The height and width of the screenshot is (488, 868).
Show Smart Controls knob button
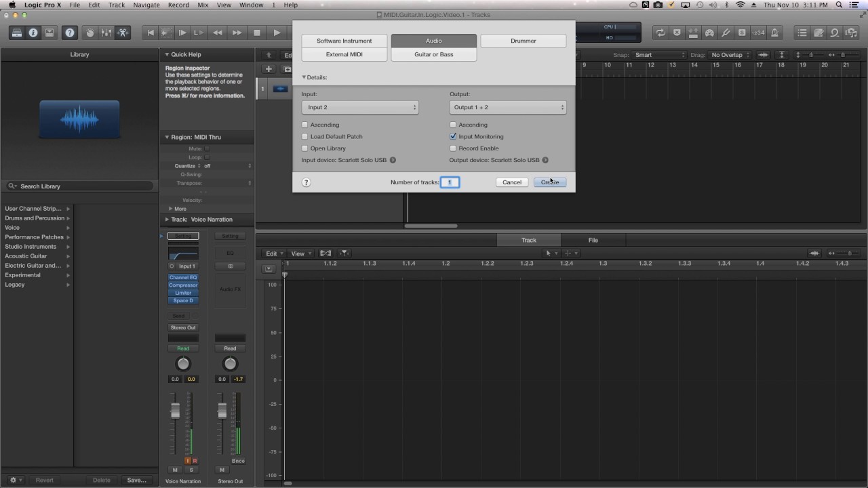90,33
